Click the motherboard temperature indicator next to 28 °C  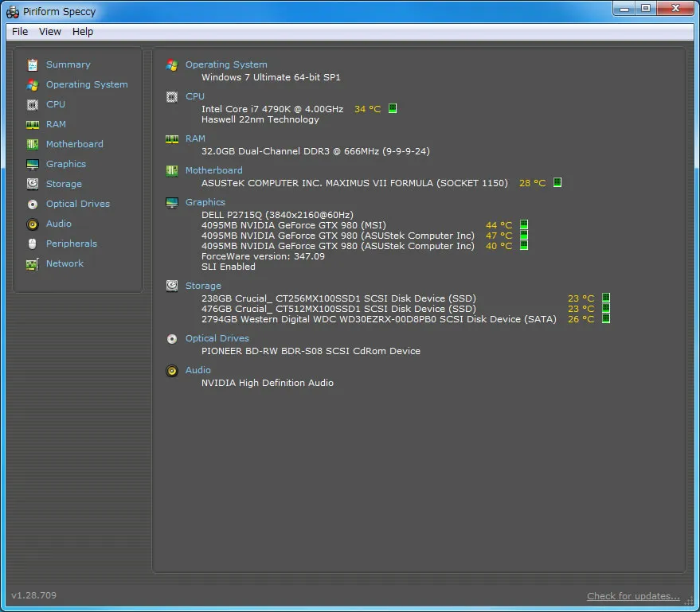[557, 182]
